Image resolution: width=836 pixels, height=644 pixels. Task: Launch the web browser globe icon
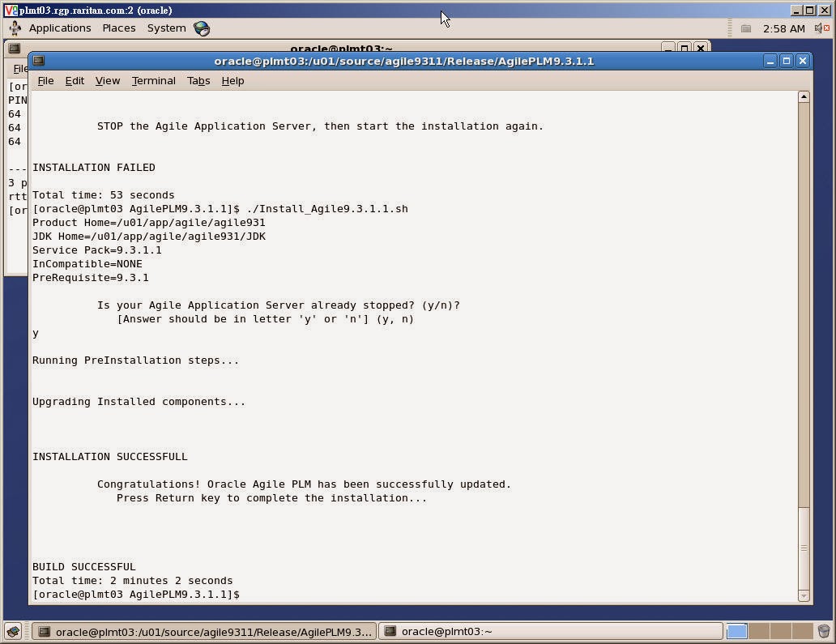202,29
